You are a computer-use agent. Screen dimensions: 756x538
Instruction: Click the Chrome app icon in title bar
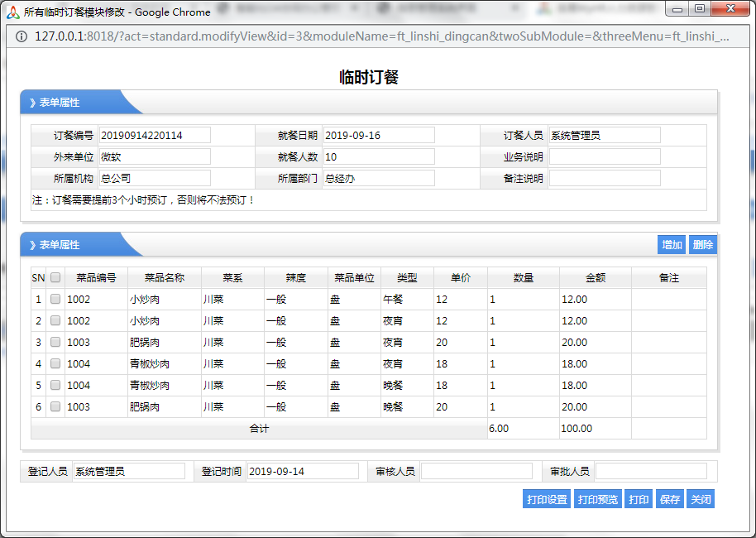[x=13, y=12]
